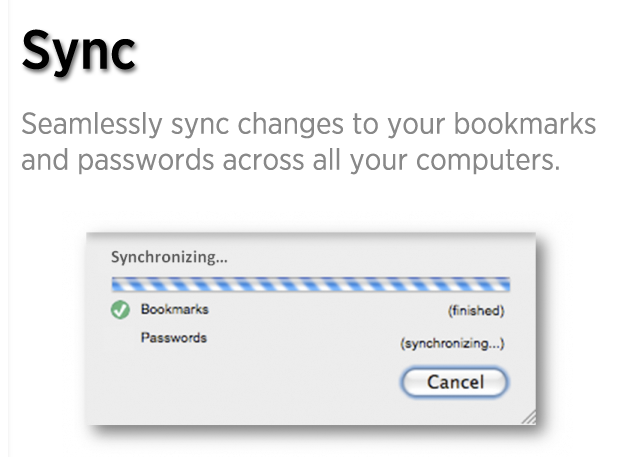Click the (synchronizing...) status text

click(x=452, y=343)
